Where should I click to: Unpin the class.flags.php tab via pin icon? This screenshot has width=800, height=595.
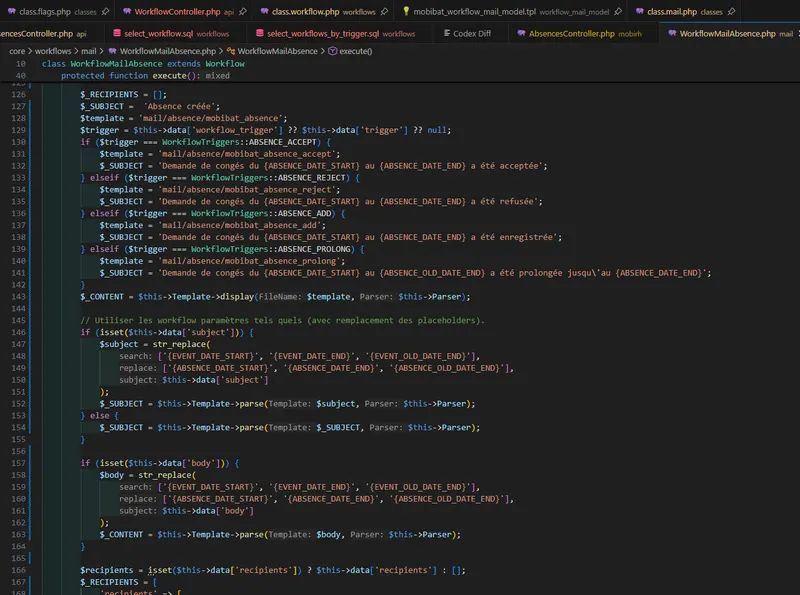pos(105,11)
